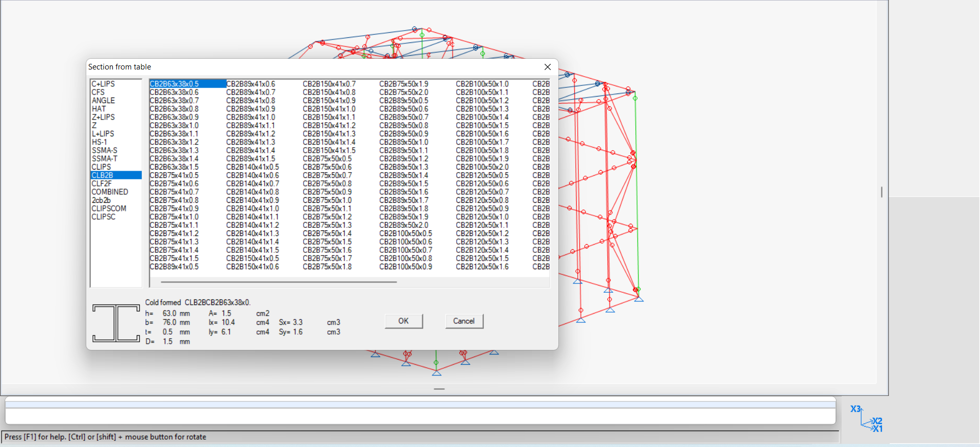Select SSMA-T section type
980x447 pixels.
point(105,158)
